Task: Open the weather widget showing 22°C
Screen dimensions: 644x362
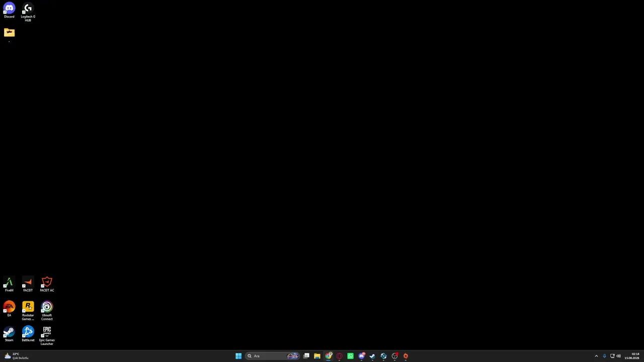Action: 16,356
